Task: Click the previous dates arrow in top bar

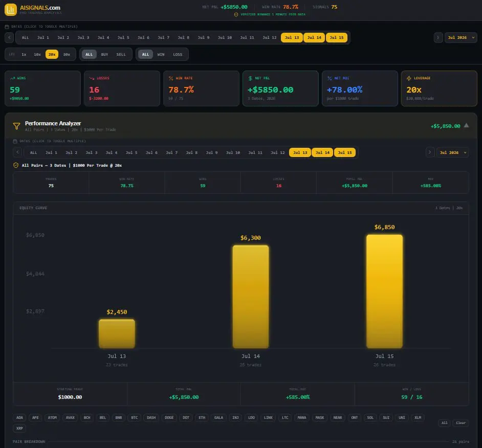Action: coord(9,37)
